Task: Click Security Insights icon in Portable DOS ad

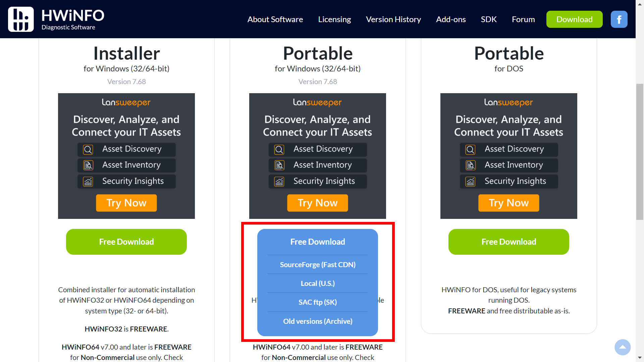Action: point(470,181)
